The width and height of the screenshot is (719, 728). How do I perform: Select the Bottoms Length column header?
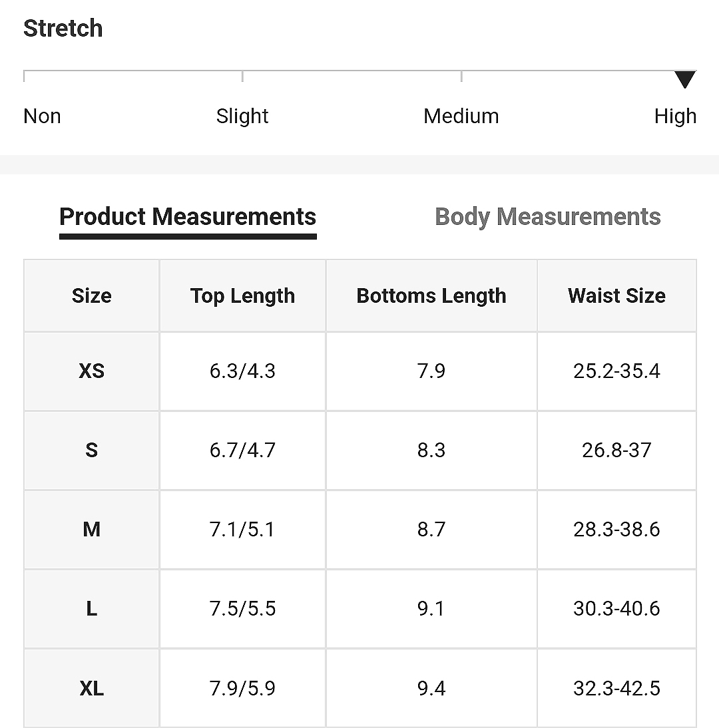(x=431, y=295)
